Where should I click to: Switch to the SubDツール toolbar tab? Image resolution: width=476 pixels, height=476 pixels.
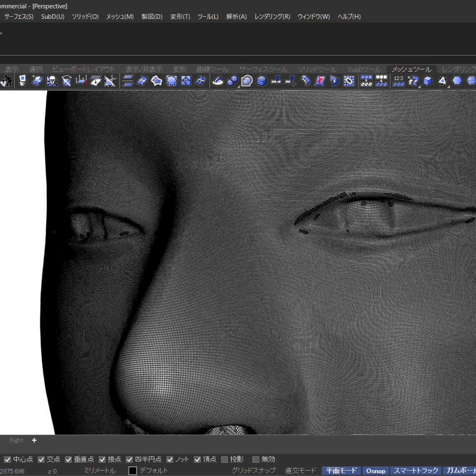[x=364, y=69]
